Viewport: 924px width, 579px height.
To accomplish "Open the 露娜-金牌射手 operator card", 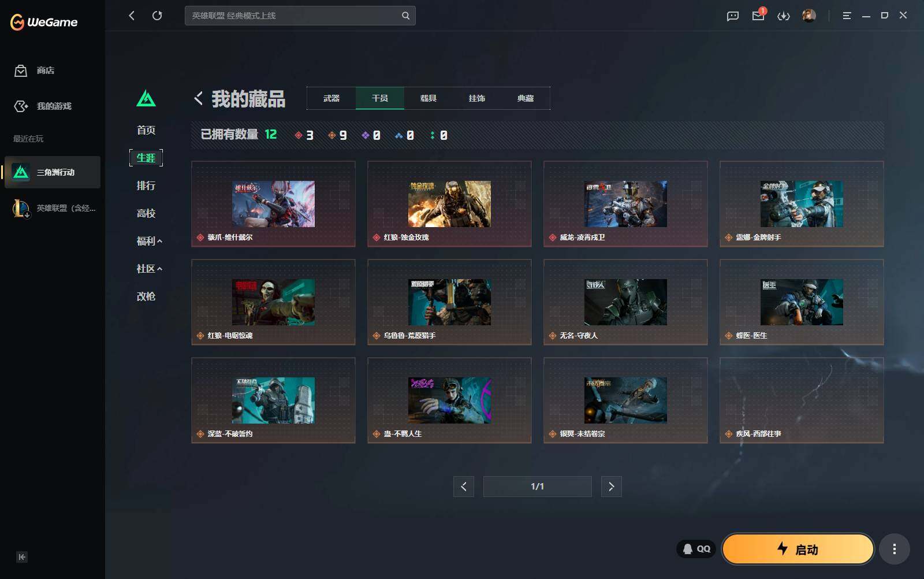I will 802,204.
